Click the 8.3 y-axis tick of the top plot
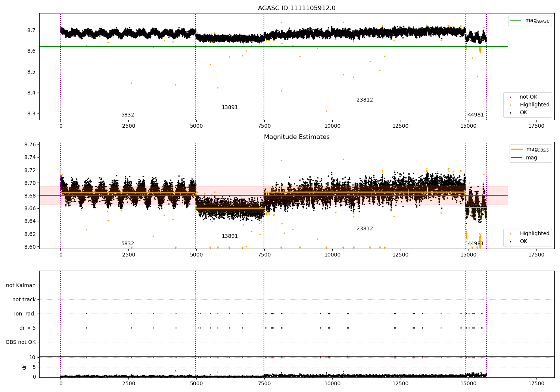 point(32,114)
